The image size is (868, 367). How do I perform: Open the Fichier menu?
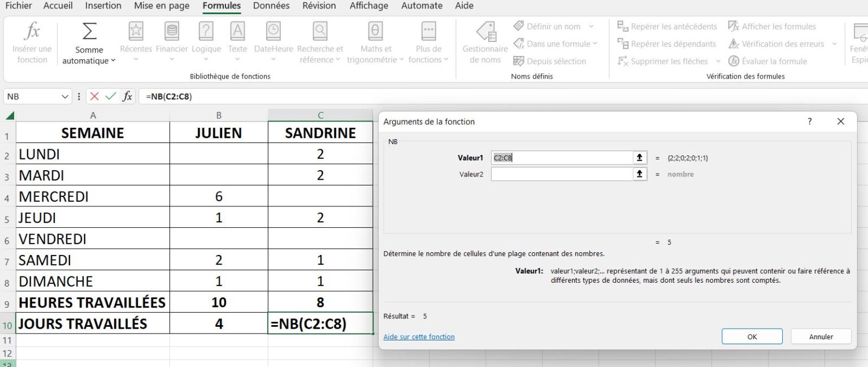tap(19, 6)
